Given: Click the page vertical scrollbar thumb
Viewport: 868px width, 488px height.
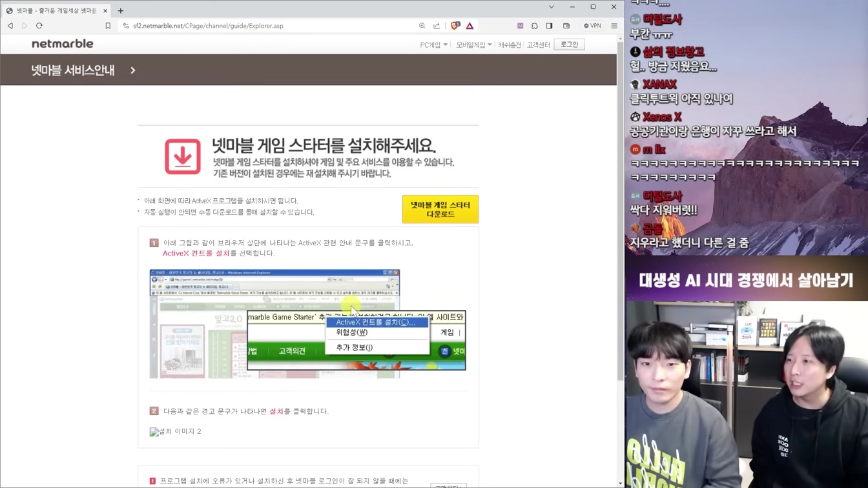Looking at the screenshot, I should [x=620, y=211].
